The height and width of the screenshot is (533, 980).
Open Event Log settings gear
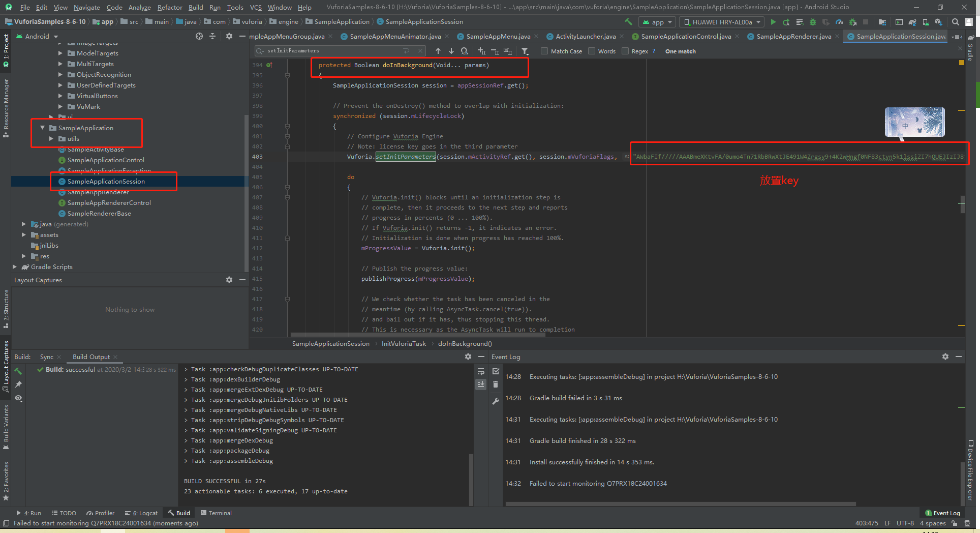pos(945,357)
